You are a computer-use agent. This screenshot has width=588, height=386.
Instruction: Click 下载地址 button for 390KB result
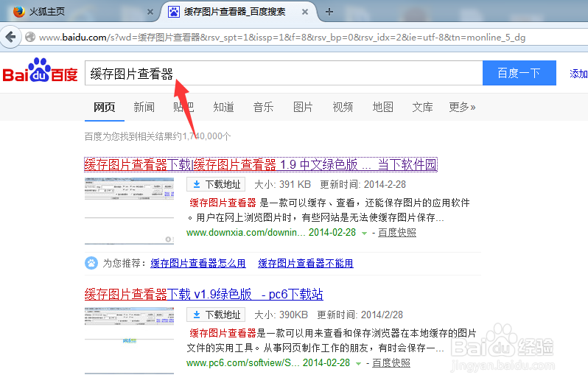[216, 315]
